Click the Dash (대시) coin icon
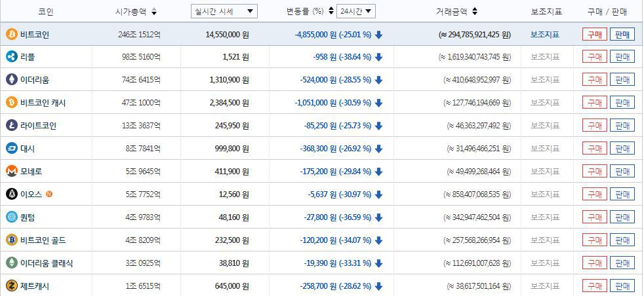 click(12, 149)
